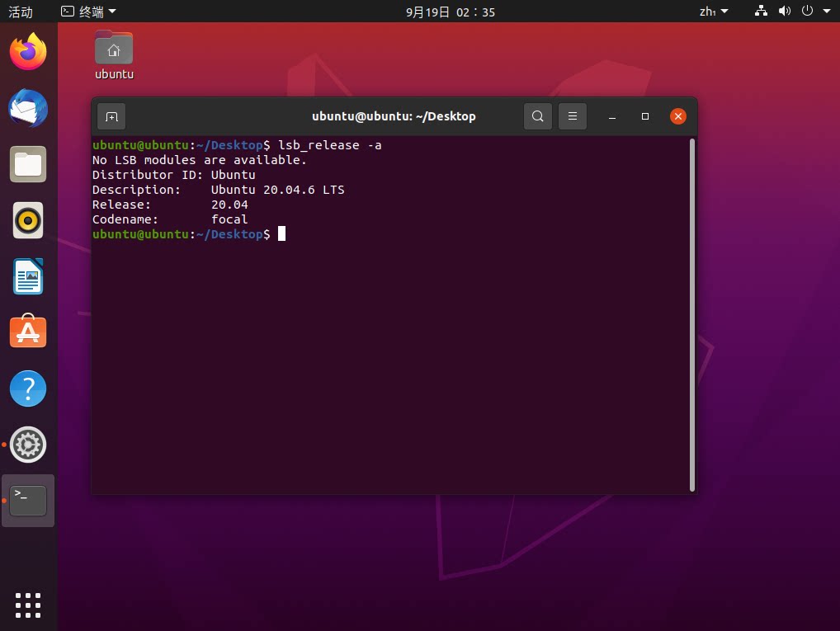Open the zh input source dropdown
This screenshot has width=840, height=631.
(714, 12)
